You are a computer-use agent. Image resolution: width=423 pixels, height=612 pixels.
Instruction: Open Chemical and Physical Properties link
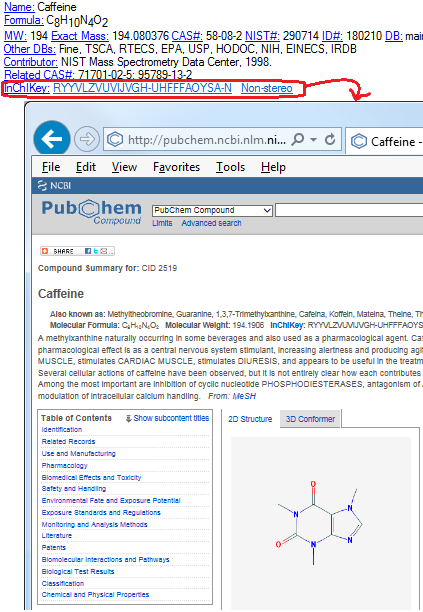(95, 594)
